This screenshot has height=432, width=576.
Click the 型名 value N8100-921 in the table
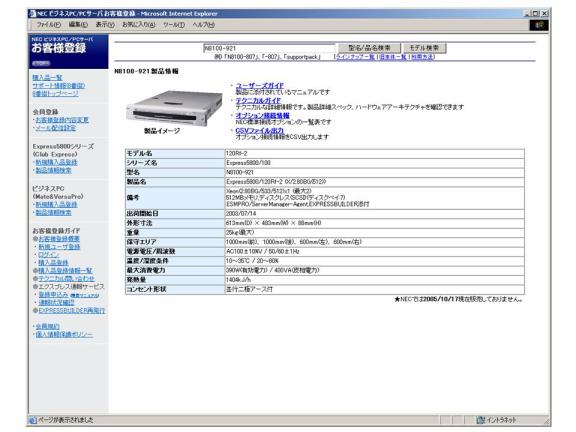tap(240, 173)
